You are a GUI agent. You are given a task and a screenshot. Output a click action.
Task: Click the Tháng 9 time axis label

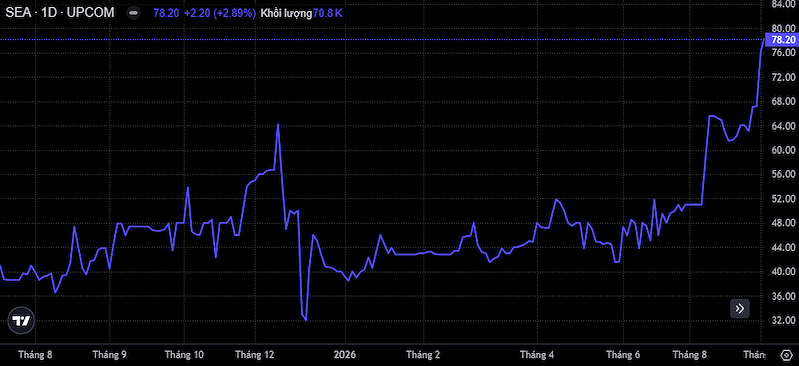110,355
